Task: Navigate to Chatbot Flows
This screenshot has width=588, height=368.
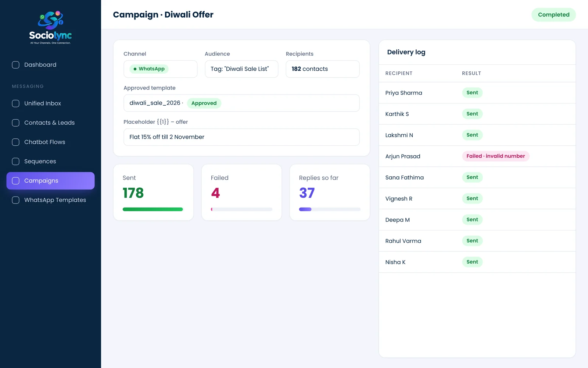Action: click(50, 142)
